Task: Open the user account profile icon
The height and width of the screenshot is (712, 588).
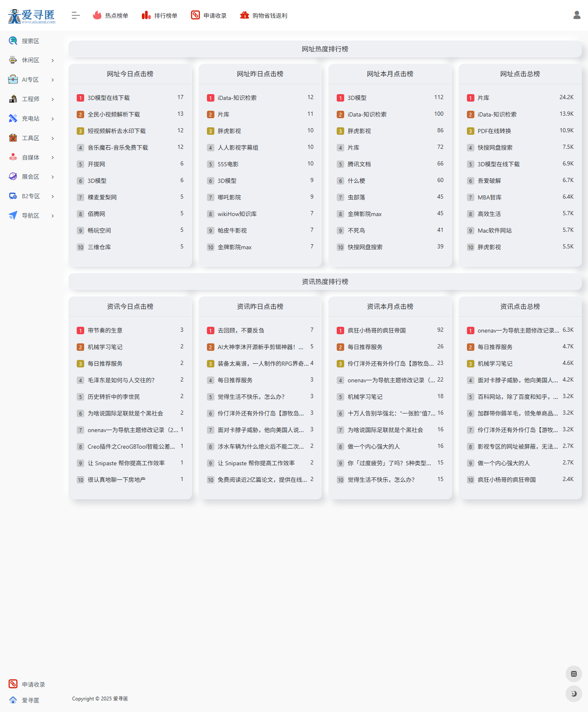Action: [577, 15]
